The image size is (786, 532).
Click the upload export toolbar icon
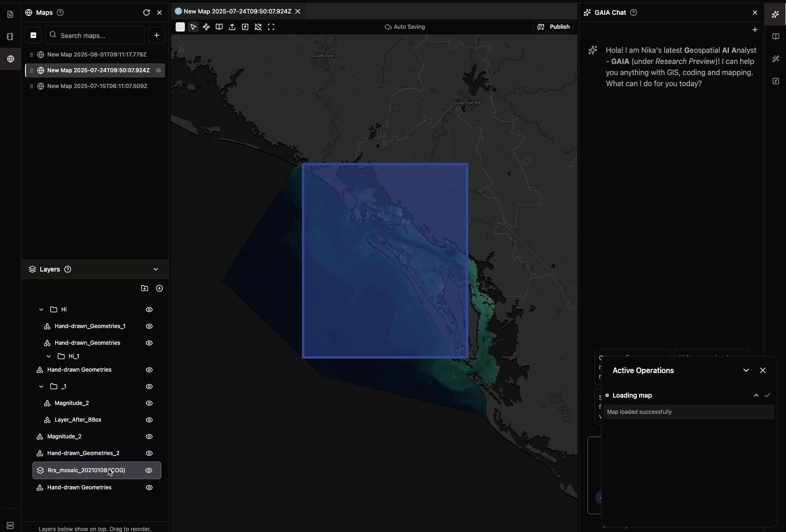[x=232, y=27]
